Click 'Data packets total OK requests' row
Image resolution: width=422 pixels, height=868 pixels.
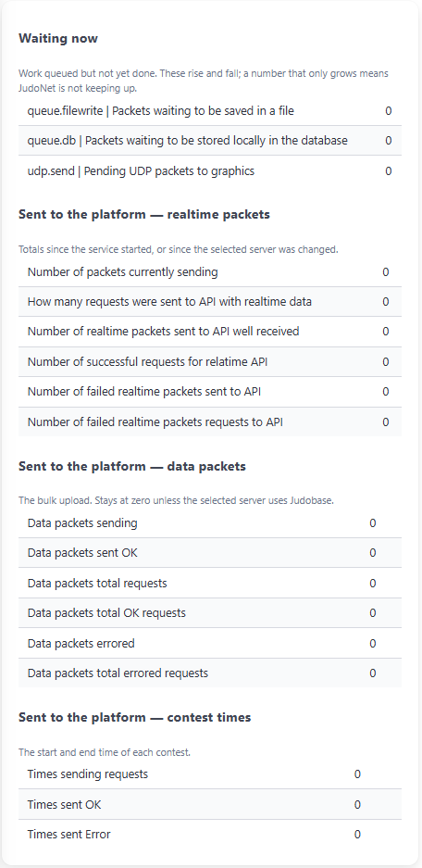210,613
